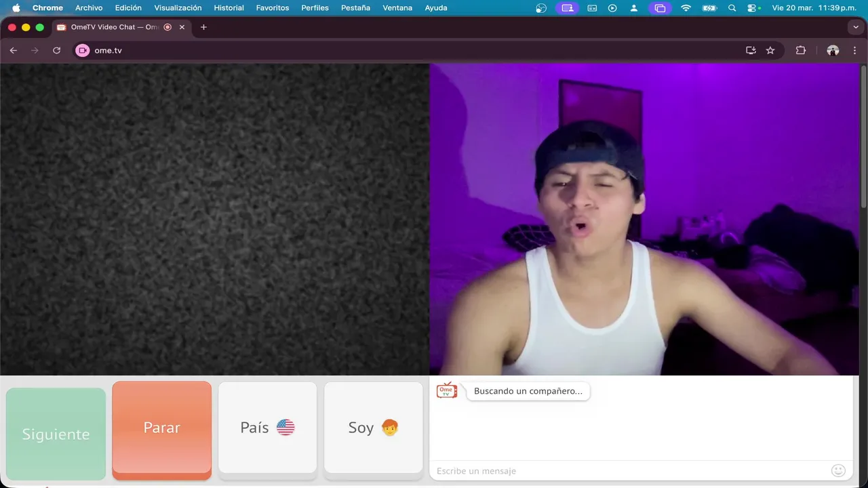Open the Ventana menu
Image resolution: width=868 pixels, height=488 pixels.
(x=397, y=8)
